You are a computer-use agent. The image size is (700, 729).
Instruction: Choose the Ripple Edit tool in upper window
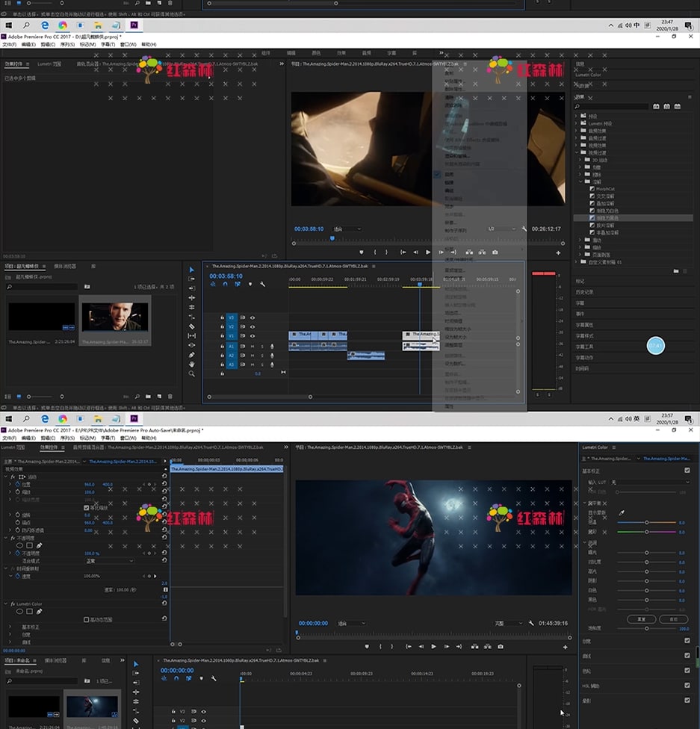[192, 297]
